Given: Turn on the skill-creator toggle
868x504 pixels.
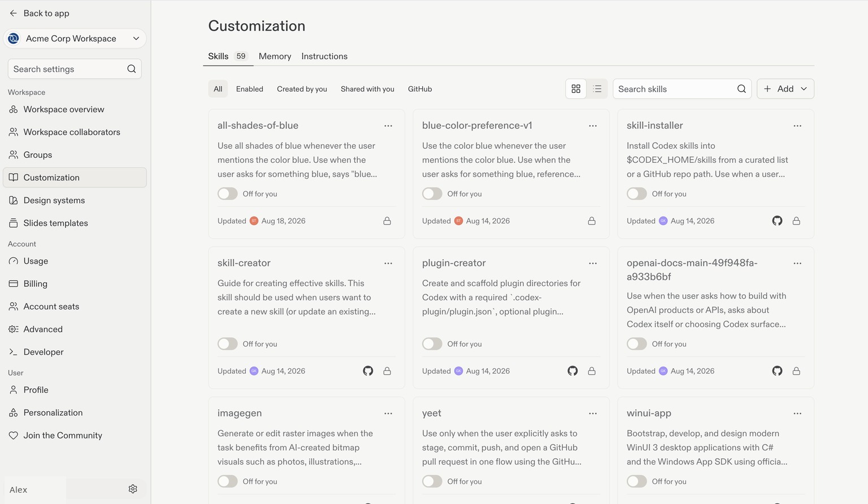Looking at the screenshot, I should [x=228, y=344].
